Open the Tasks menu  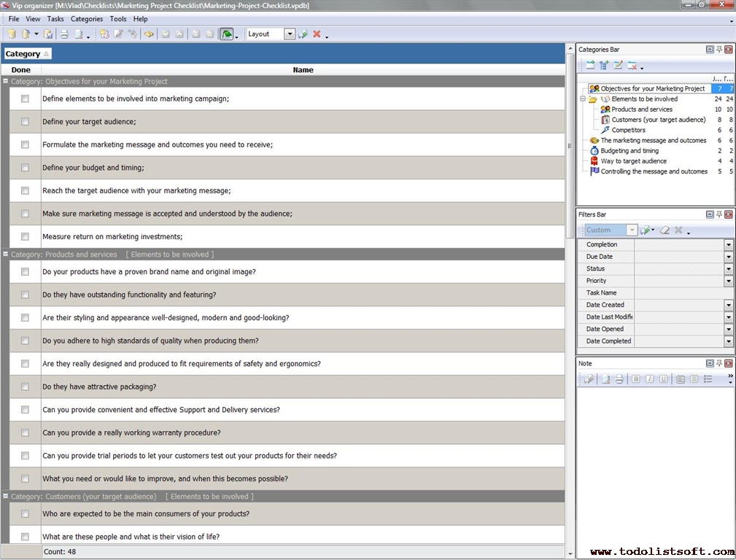[x=55, y=19]
